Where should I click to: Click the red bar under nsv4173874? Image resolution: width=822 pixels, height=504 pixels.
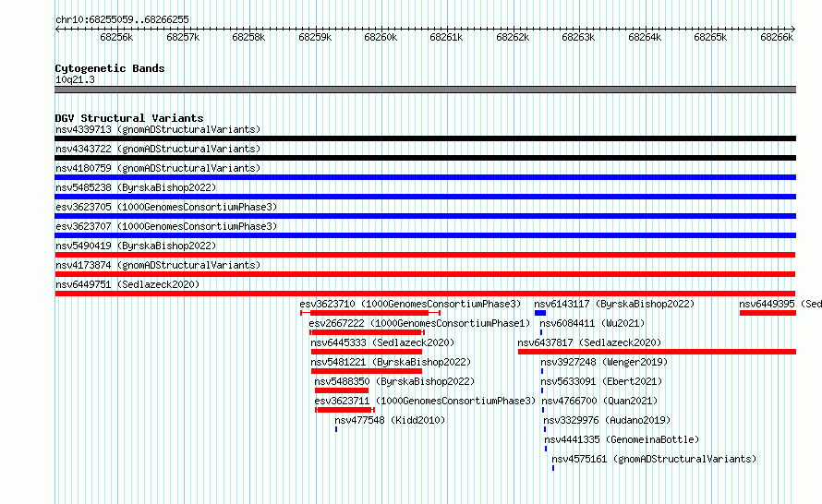(x=425, y=274)
